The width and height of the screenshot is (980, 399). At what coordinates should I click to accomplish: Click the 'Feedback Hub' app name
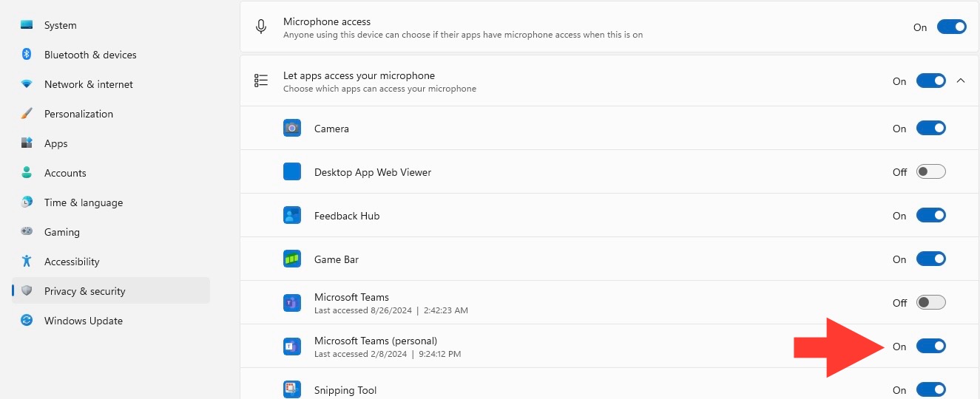(x=347, y=216)
